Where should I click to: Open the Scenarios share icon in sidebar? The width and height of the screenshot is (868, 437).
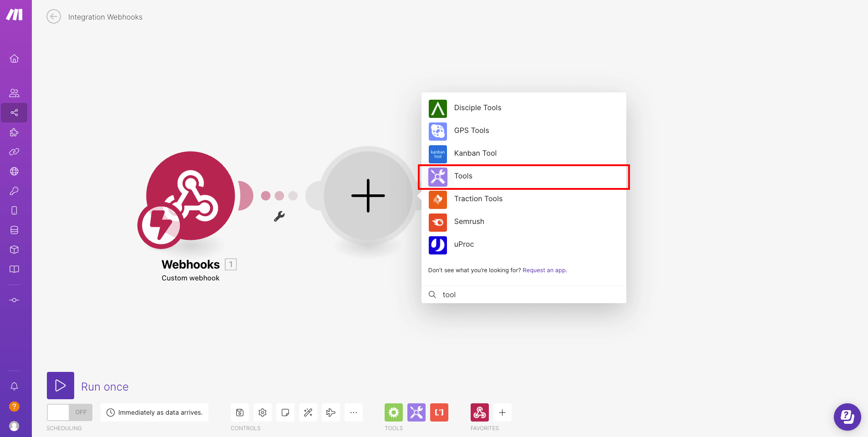pyautogui.click(x=14, y=112)
